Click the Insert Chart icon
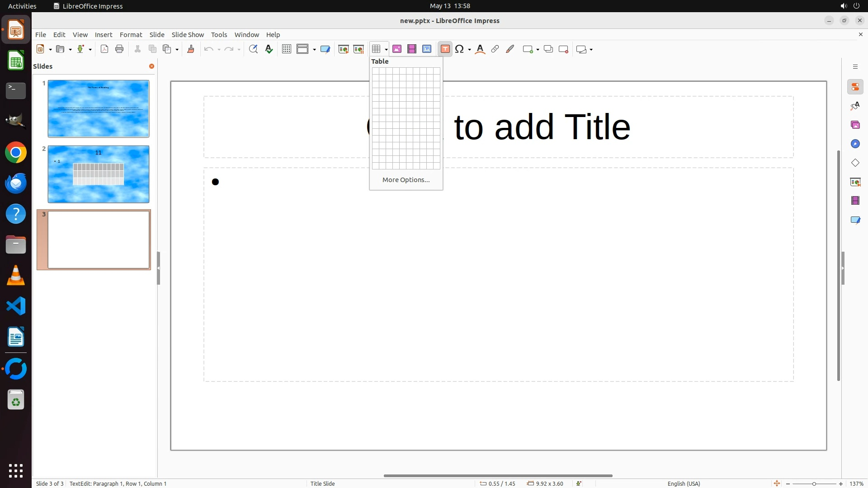The height and width of the screenshot is (488, 868). (427, 49)
